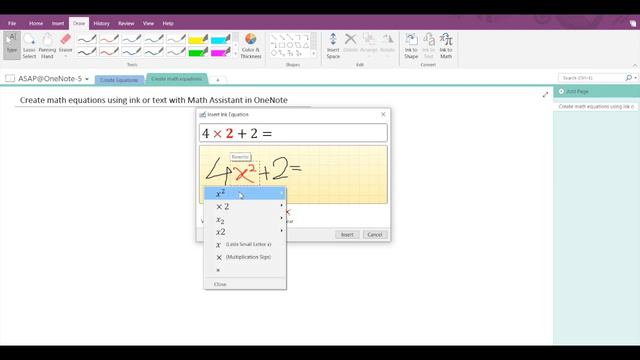Expand the shapes gallery more arrow
640x360 pixels.
click(313, 53)
